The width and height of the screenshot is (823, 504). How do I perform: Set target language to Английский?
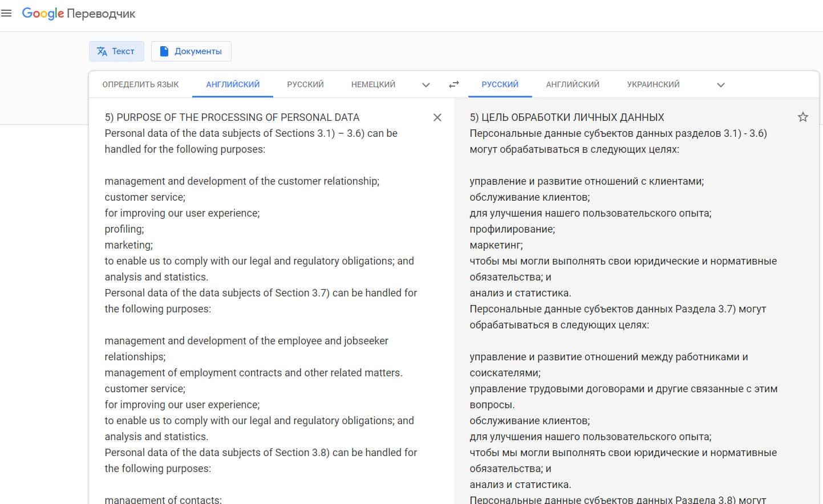pyautogui.click(x=573, y=84)
